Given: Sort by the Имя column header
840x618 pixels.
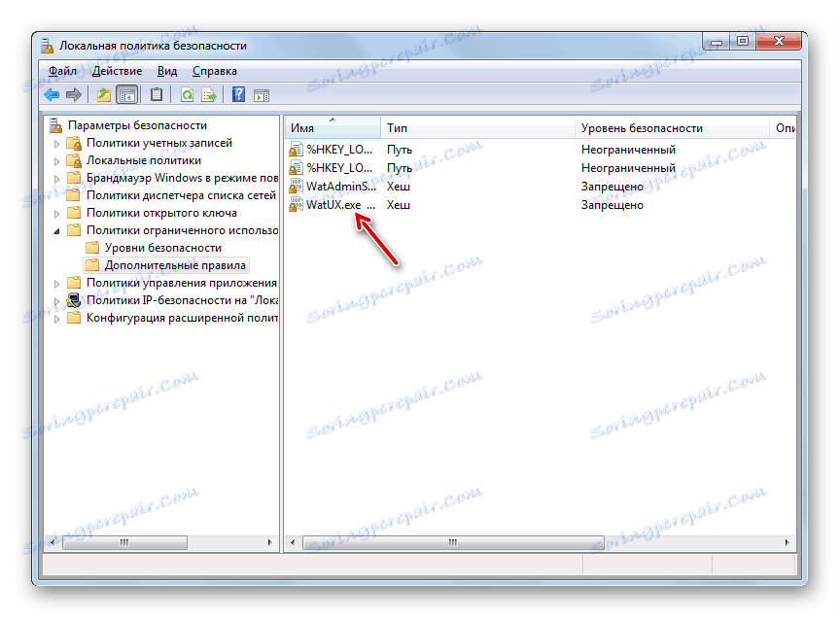Looking at the screenshot, I should tap(332, 127).
